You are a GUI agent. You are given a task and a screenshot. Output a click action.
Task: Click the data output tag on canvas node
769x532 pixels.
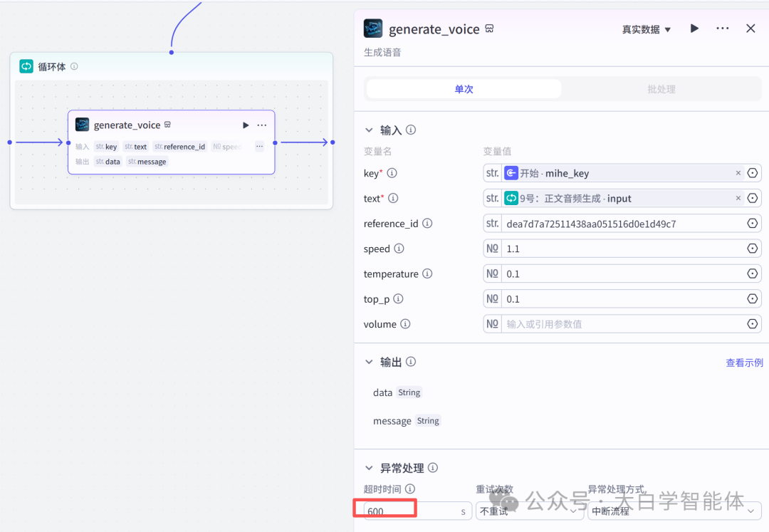point(108,162)
